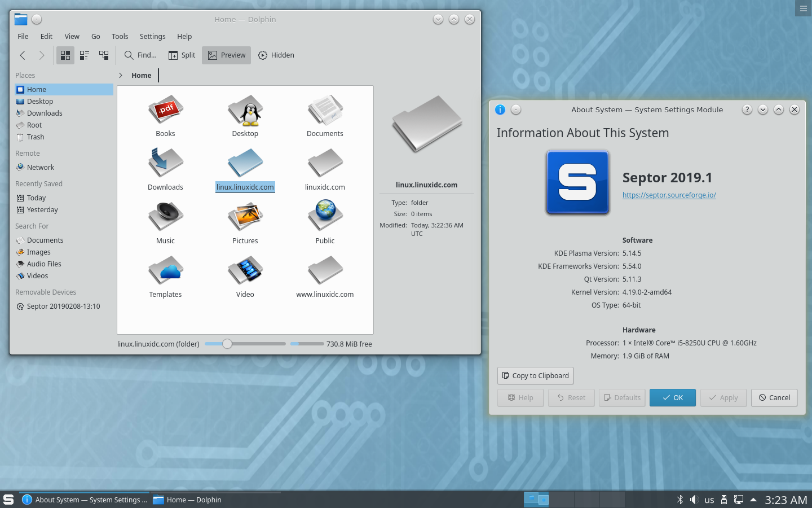Open Septor 20190208-13:10 removable device
Screen dimensions: 812x508
64,306
